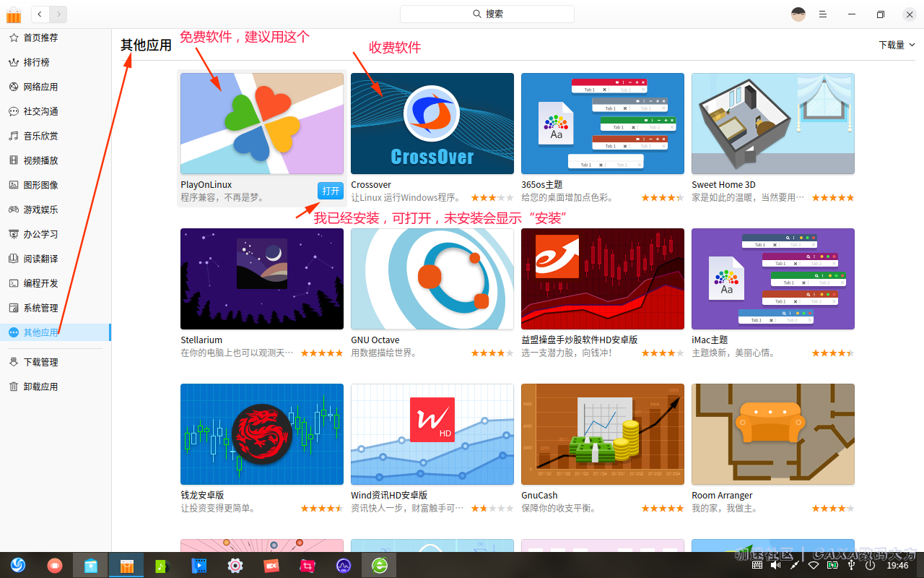Screen dimensions: 924x578
Task: Click the 游戏娱乐 gamepad icon in sidebar
Action: click(14, 210)
